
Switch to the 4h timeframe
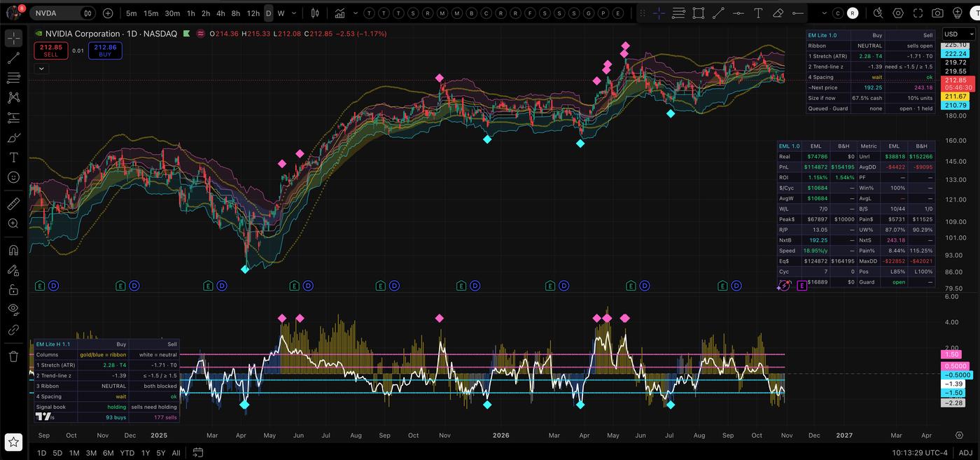[x=220, y=13]
